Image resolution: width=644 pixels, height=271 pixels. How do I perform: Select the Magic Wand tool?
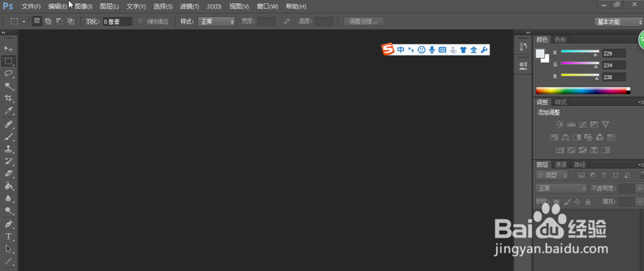(x=8, y=86)
